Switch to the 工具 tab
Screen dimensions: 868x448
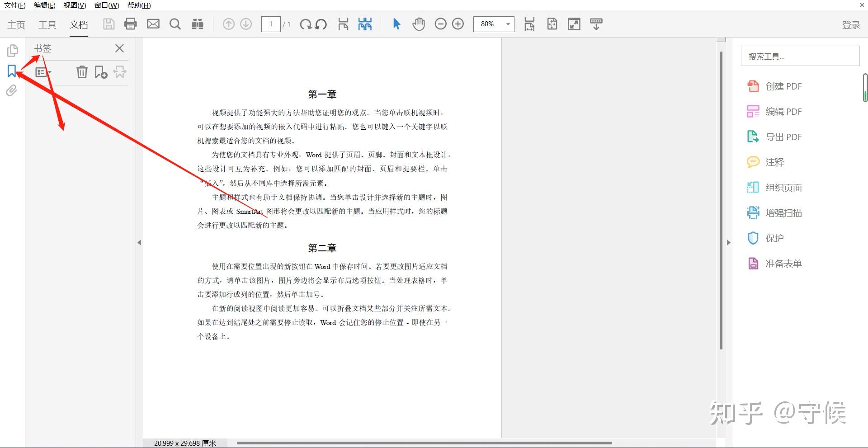[47, 25]
